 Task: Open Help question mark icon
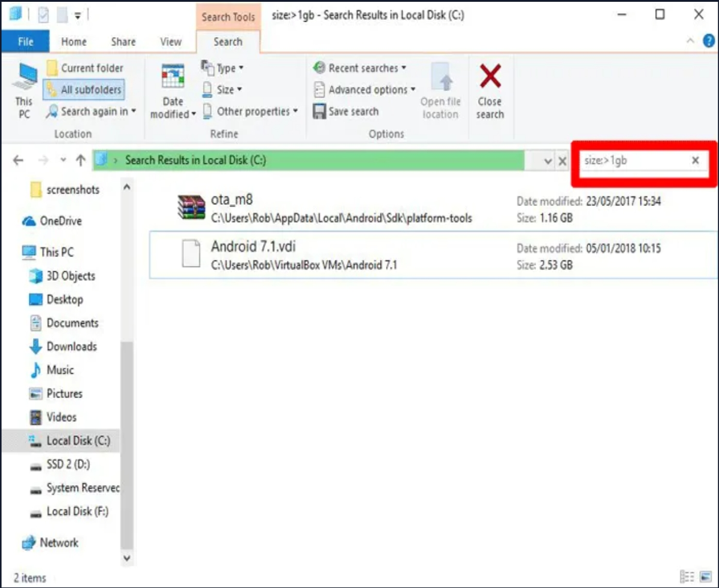[x=709, y=41]
